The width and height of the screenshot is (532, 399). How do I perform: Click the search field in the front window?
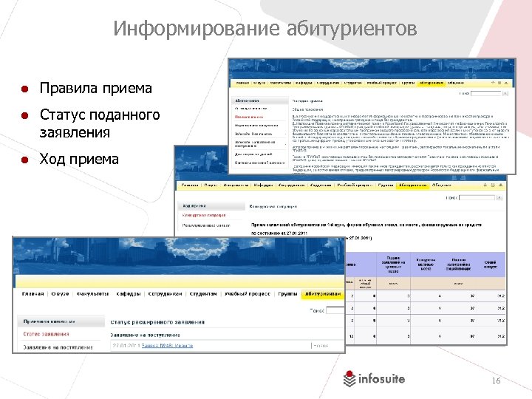click(x=335, y=310)
